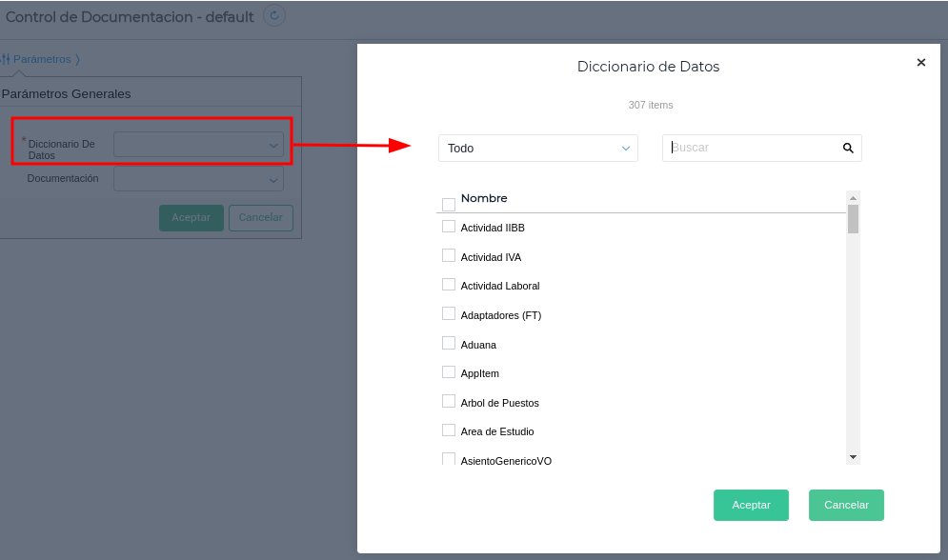
Task: Toggle the Aduana checkbox
Action: coord(449,343)
